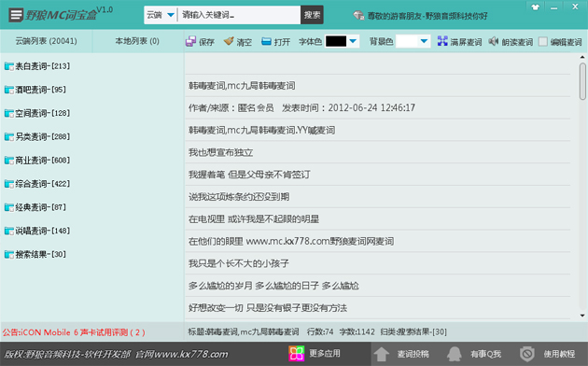Click the folder icon of 空间麦词-[128]
This screenshot has height=366, width=588.
tap(9, 113)
